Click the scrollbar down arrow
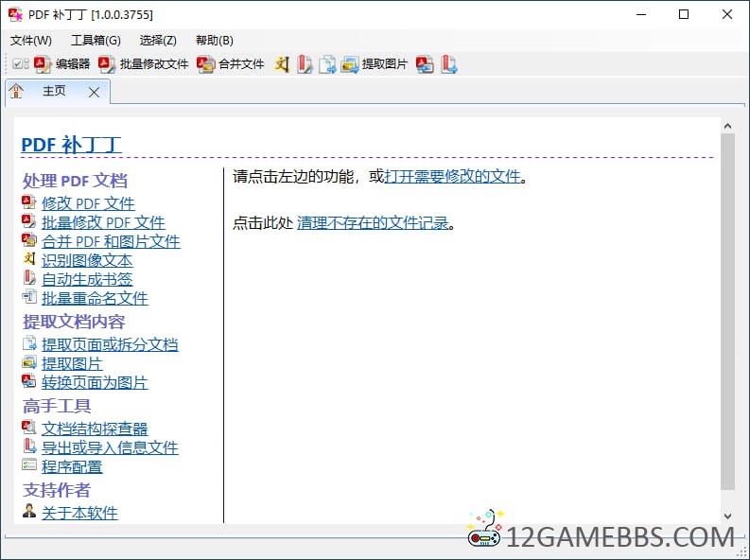This screenshot has width=750, height=560. tap(728, 516)
